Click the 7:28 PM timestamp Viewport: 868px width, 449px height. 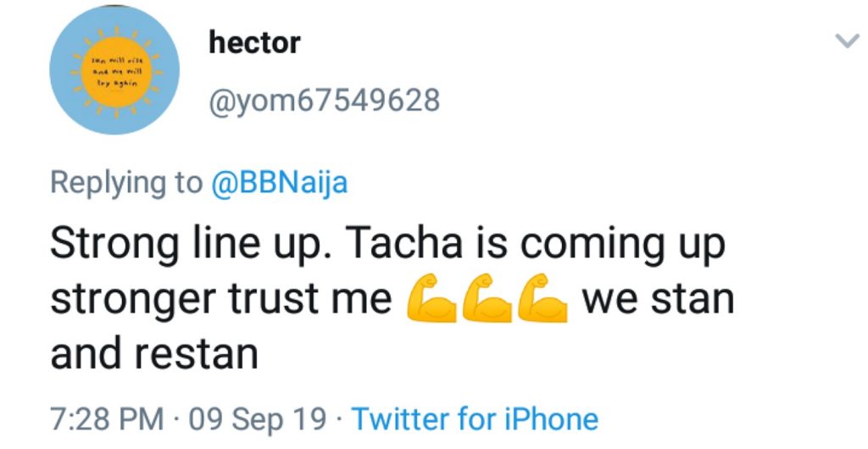tap(107, 419)
